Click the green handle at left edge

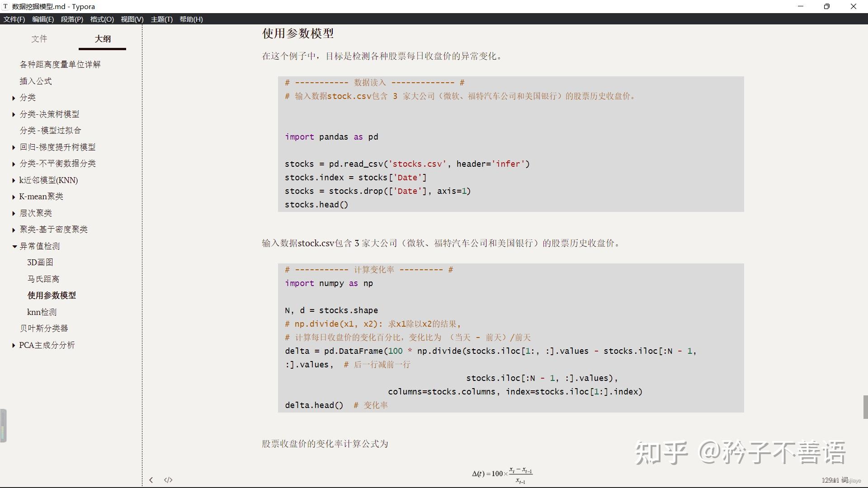(x=3, y=425)
